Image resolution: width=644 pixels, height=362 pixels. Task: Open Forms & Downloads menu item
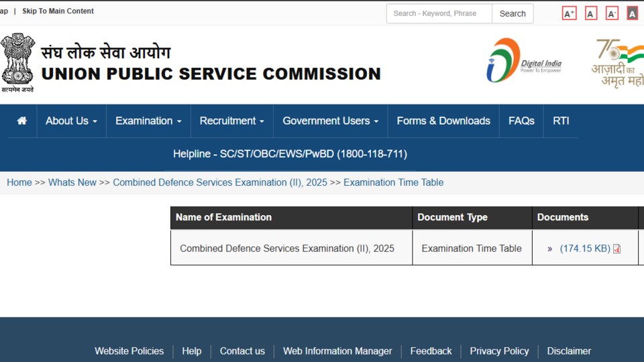coord(443,121)
